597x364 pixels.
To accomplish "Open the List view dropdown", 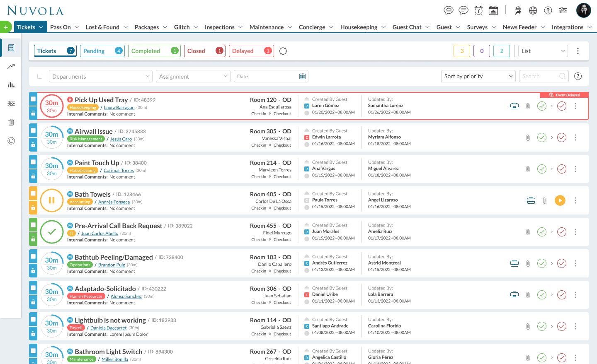I will (543, 51).
